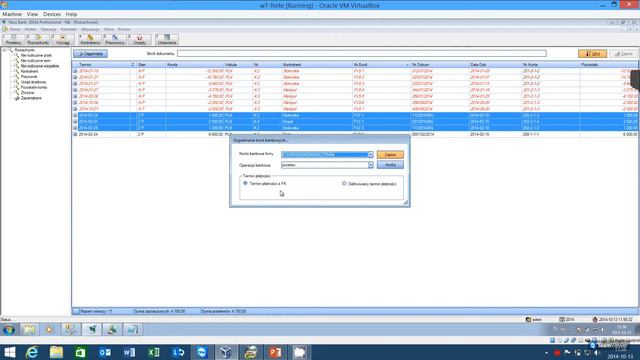Focus the 'Skrót dokumentu' search field
The height and width of the screenshot is (360, 640).
tap(362, 53)
